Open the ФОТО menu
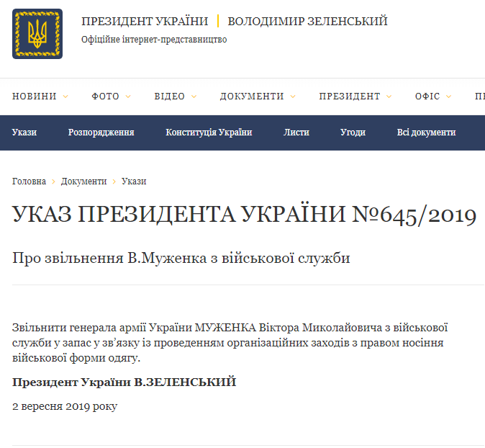This screenshot has width=485, height=448. tap(106, 97)
